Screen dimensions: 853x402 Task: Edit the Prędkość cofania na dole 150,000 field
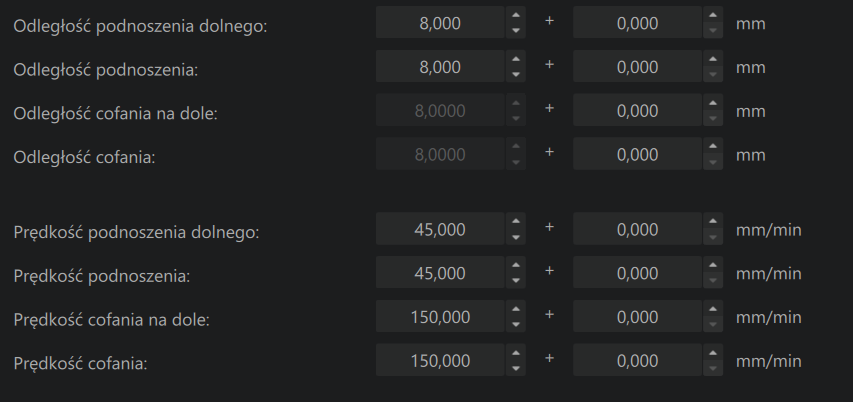tap(440, 316)
